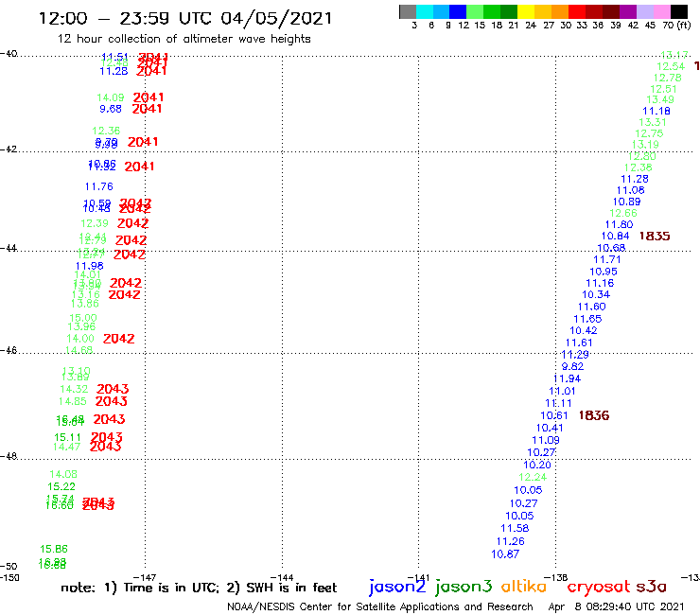Viewport: 700px width, 615px height.
Task: Click the wave height value '12.54'
Action: click(x=671, y=66)
